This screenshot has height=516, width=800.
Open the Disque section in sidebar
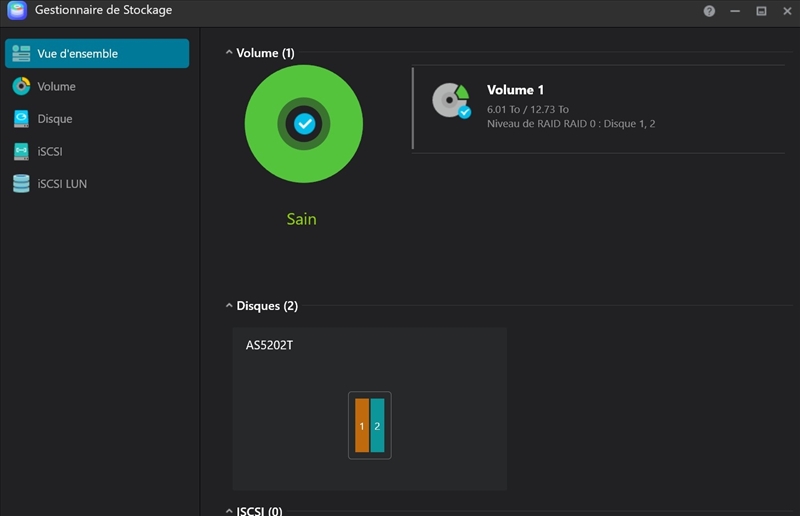click(55, 119)
